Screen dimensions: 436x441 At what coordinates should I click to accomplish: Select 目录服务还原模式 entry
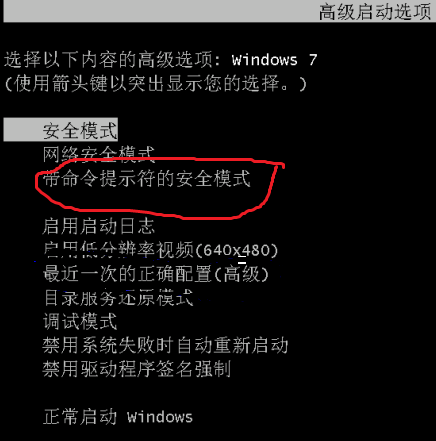coord(118,298)
